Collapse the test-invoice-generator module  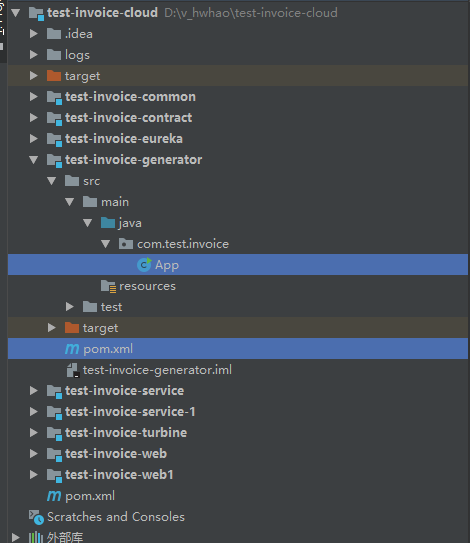[34, 160]
